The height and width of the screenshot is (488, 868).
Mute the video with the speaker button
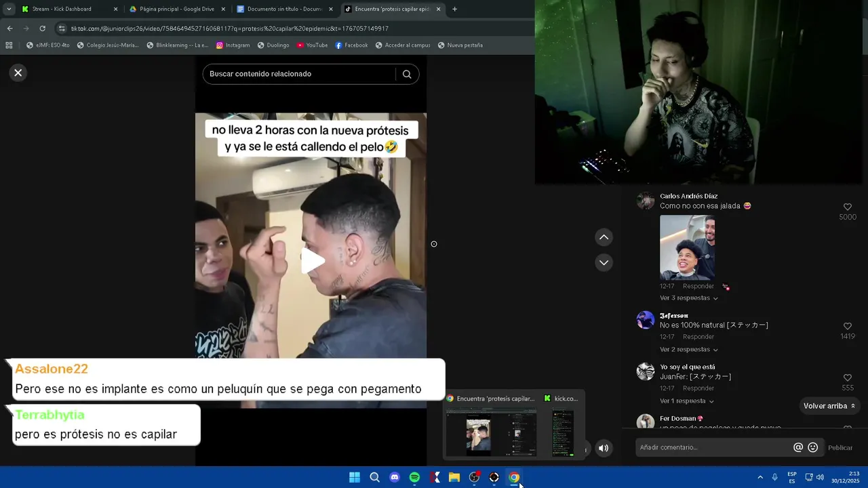[604, 448]
